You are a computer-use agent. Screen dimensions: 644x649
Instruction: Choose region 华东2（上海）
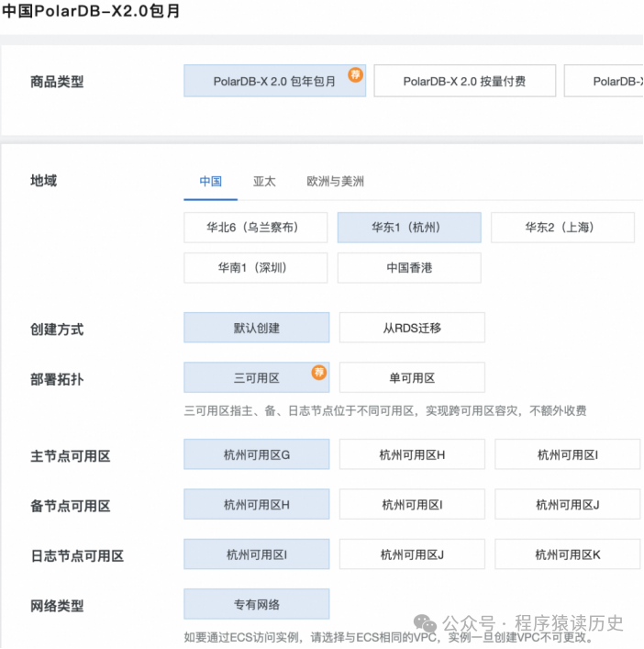pos(562,228)
